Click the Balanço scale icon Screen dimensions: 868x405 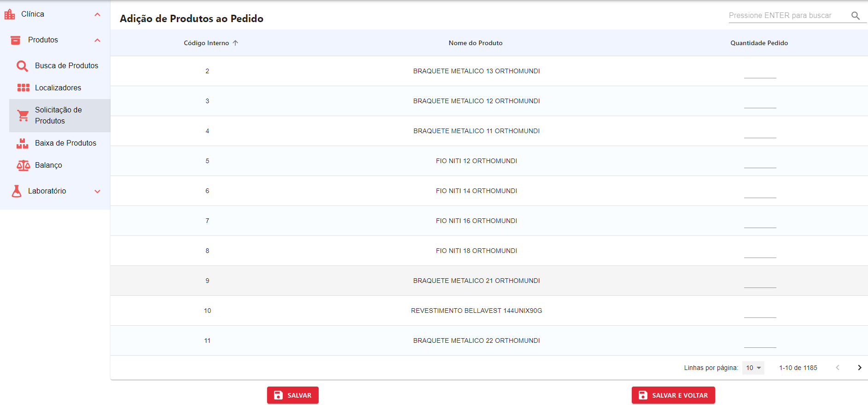click(x=23, y=165)
